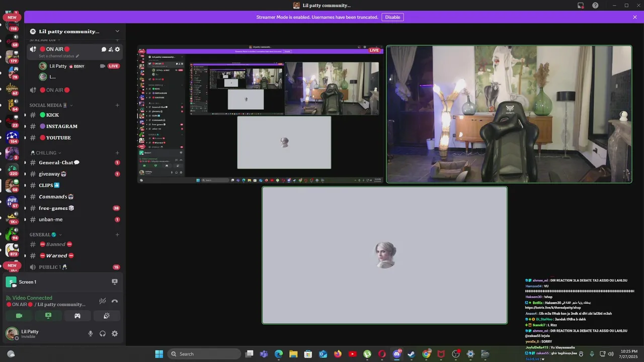Create invite for the ON AIR channel

coord(111,49)
